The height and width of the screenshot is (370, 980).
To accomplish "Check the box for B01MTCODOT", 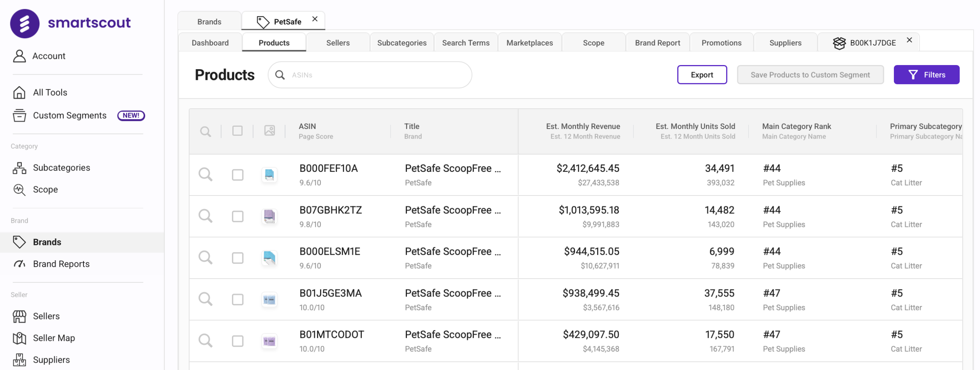I will (x=238, y=341).
